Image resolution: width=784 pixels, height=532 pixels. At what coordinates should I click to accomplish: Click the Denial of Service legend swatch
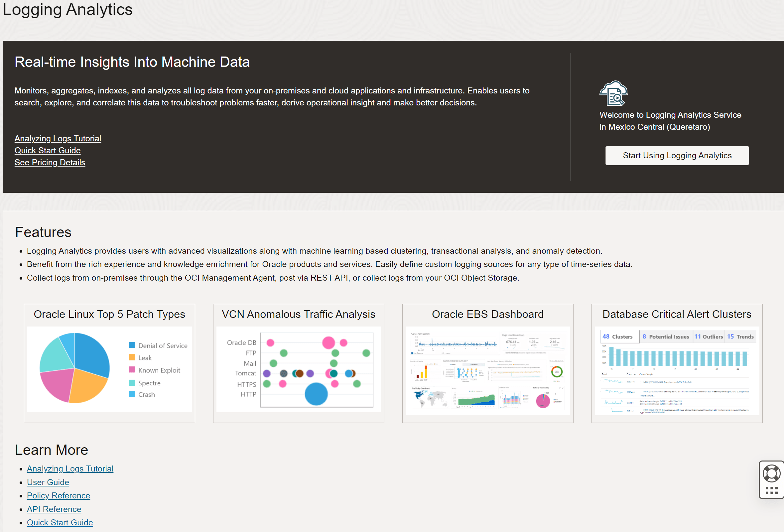[132, 345]
